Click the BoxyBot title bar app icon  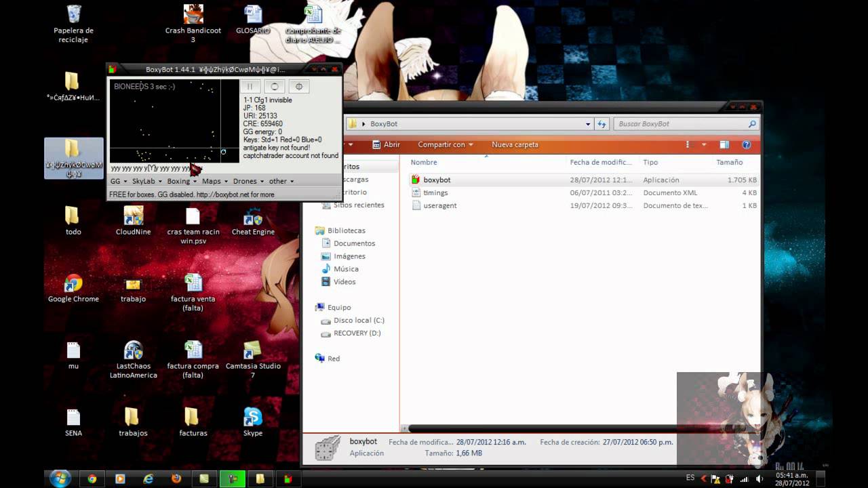[113, 69]
